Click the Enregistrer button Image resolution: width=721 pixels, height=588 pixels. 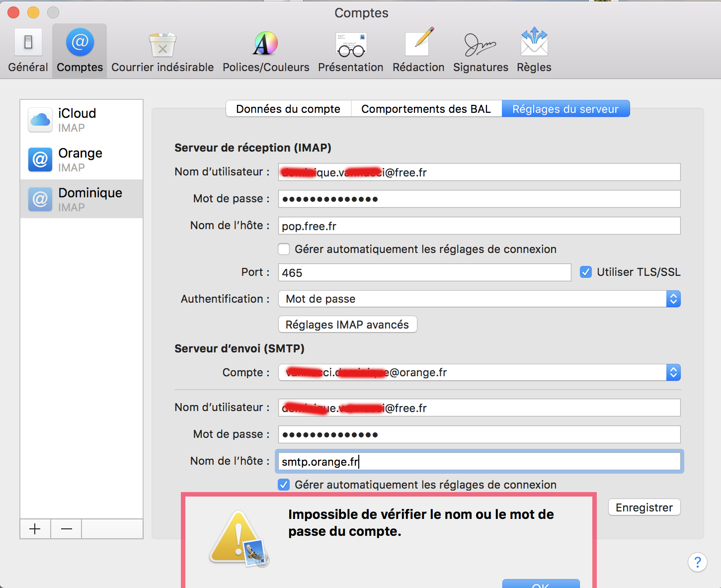pos(644,507)
